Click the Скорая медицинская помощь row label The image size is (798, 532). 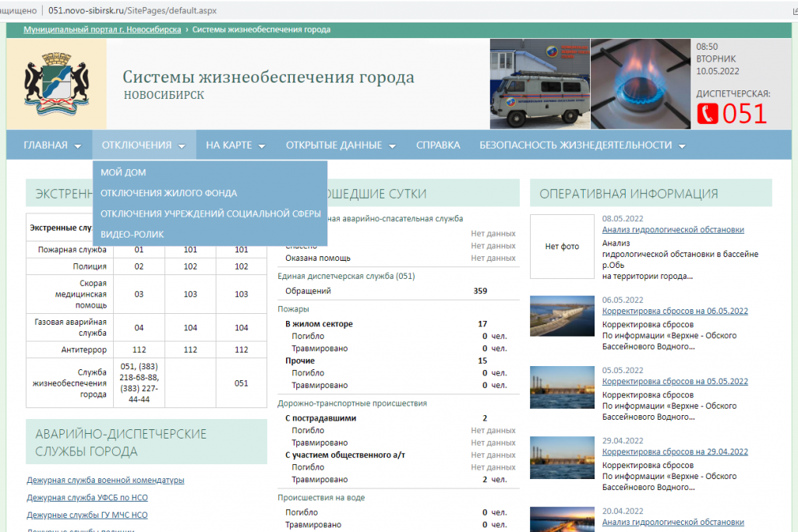pos(80,294)
